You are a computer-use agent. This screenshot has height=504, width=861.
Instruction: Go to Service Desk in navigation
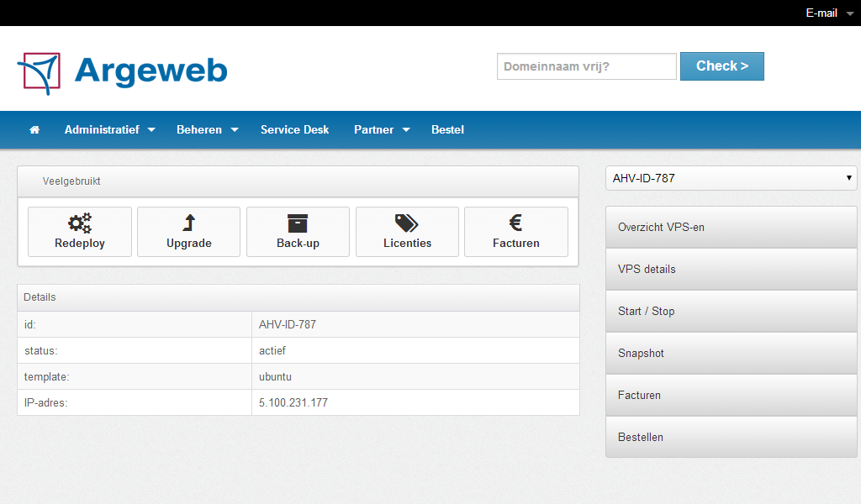pyautogui.click(x=294, y=130)
